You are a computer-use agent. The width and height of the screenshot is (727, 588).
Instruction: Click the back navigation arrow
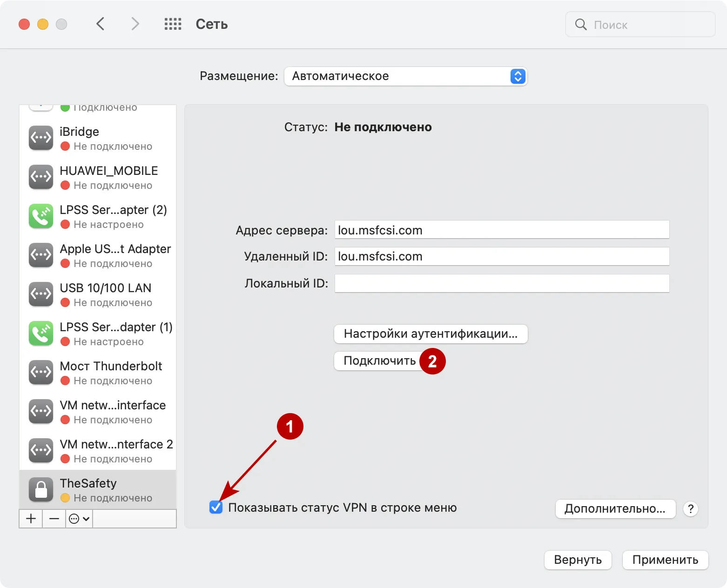point(101,24)
